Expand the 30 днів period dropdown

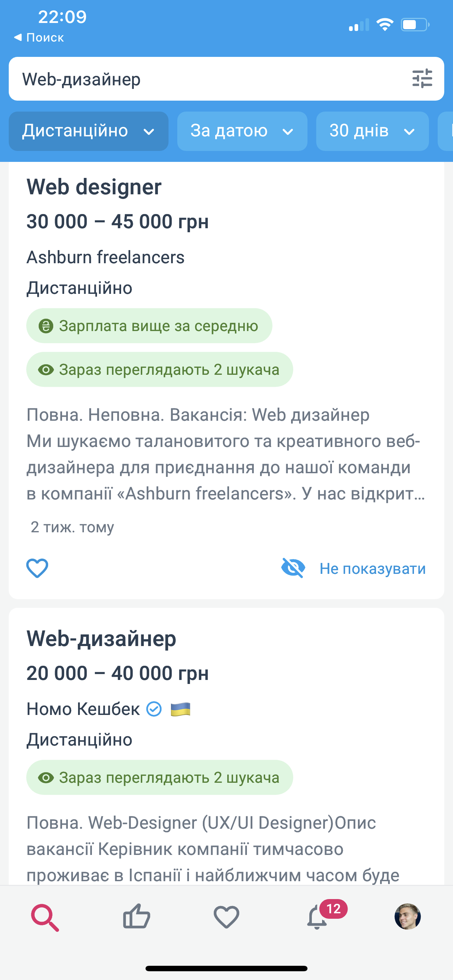point(372,131)
